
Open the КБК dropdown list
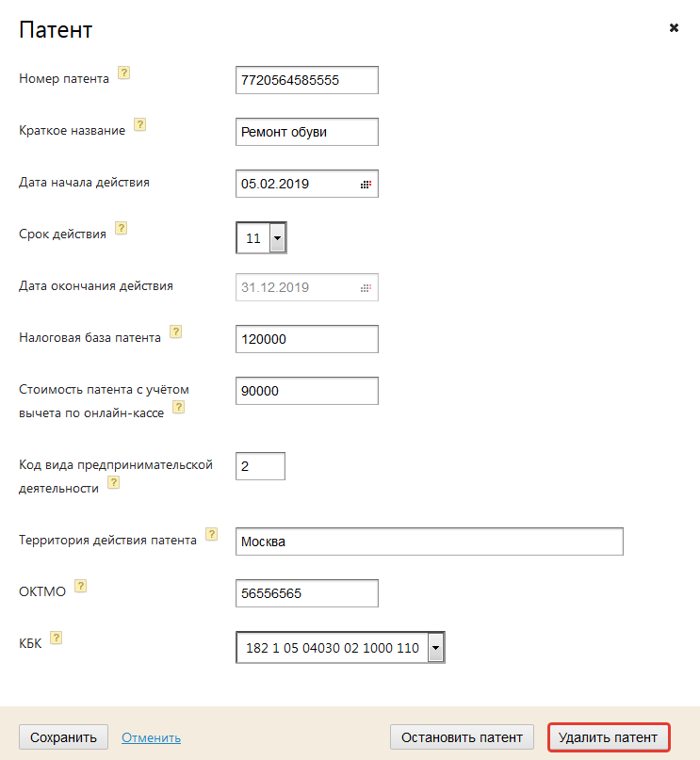435,648
